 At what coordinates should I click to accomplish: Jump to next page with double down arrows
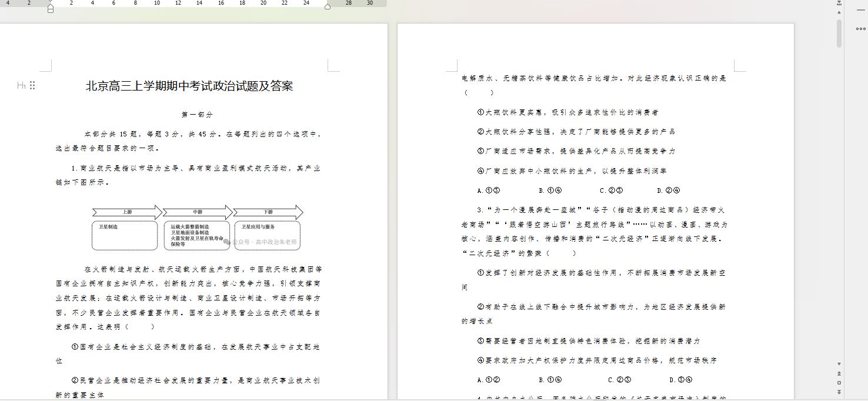coord(839,392)
